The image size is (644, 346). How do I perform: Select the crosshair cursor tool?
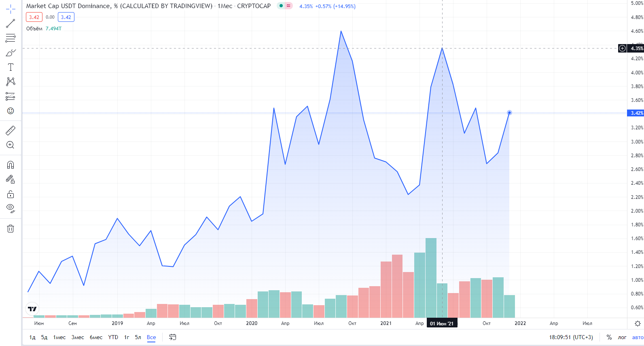(x=11, y=9)
